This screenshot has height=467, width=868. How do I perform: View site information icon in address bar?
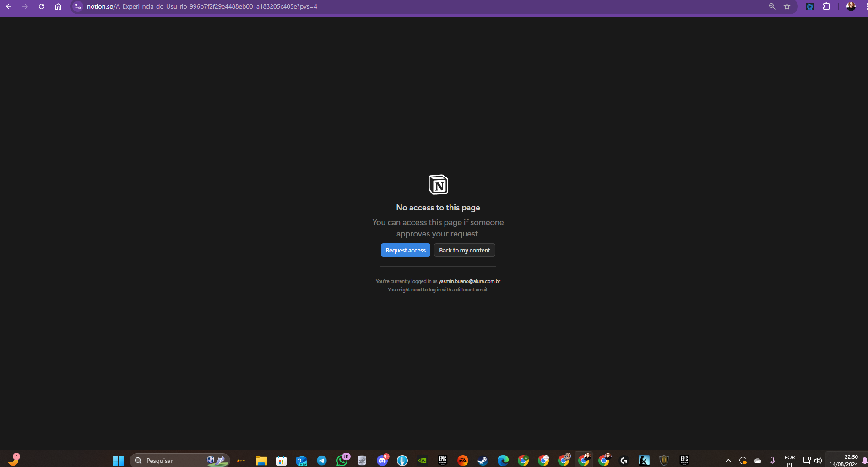78,6
